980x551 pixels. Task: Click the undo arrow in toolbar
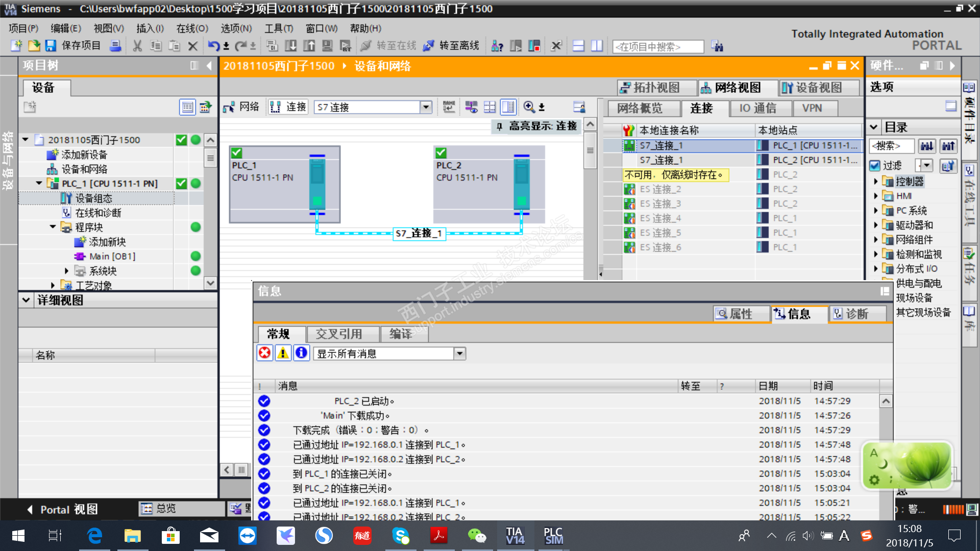(213, 46)
